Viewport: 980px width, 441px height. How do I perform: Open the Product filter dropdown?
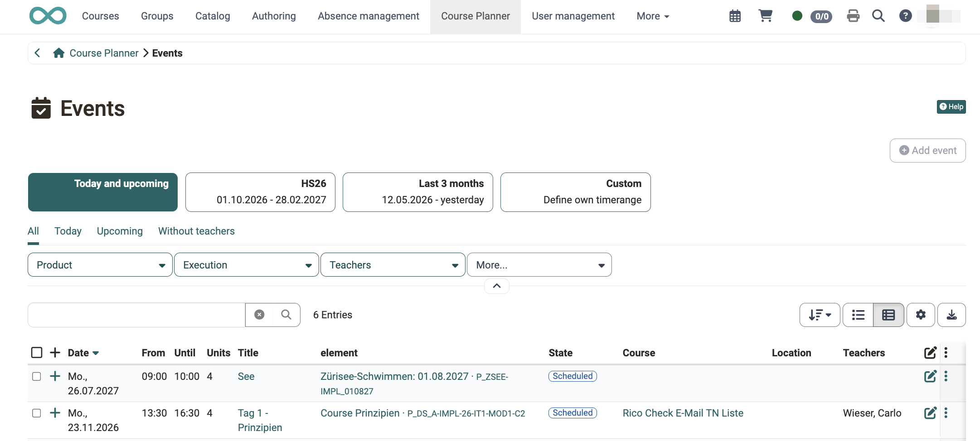pyautogui.click(x=100, y=265)
